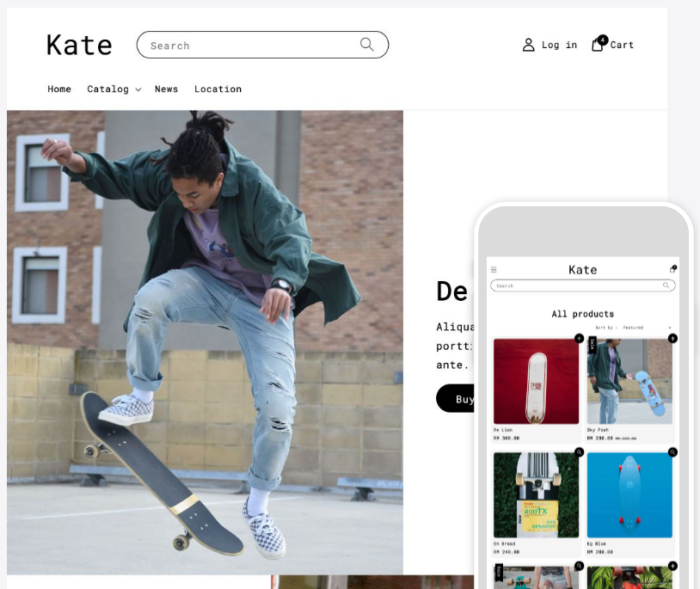Click the 'RM 300.00' price
Image resolution: width=700 pixels, height=589 pixels.
[507, 439]
